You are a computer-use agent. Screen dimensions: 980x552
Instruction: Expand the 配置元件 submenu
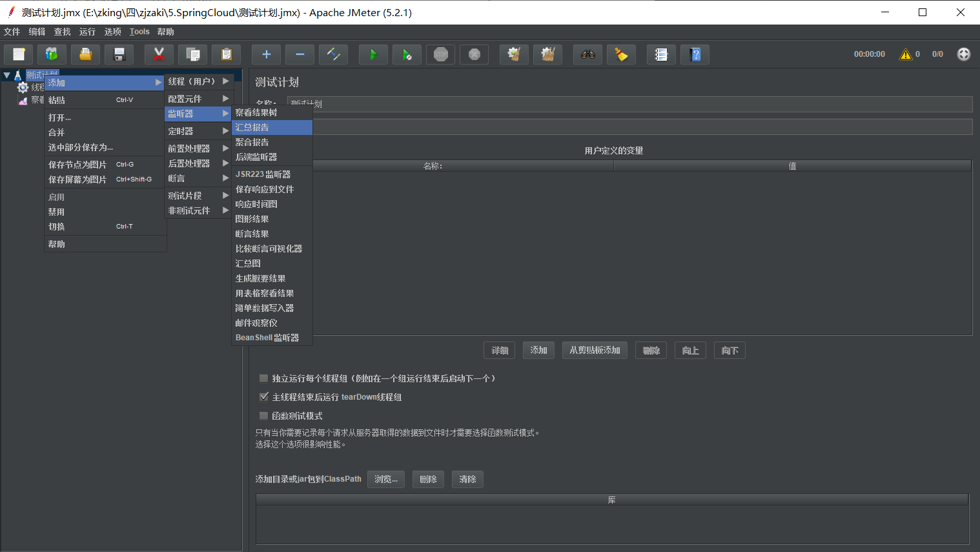click(x=198, y=99)
